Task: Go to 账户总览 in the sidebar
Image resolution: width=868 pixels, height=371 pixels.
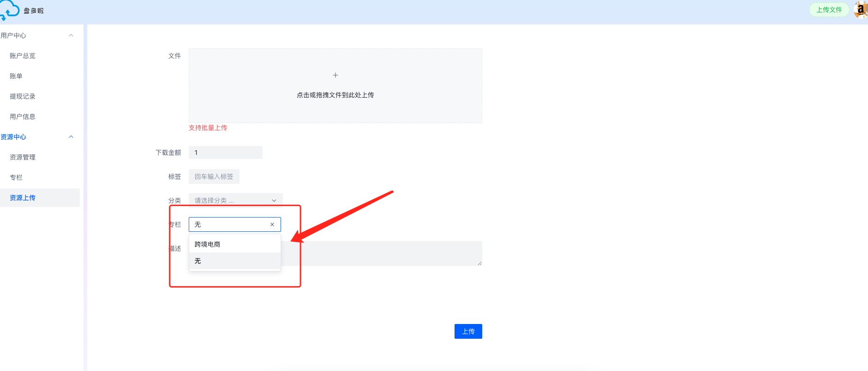Action: coord(23,56)
